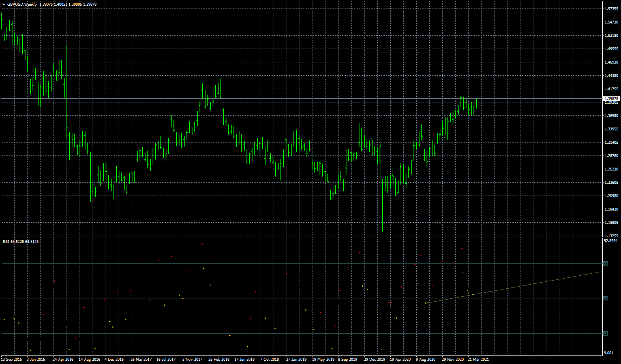Click the RSI level 25 label
This screenshot has width=621, height=364.
606,334
